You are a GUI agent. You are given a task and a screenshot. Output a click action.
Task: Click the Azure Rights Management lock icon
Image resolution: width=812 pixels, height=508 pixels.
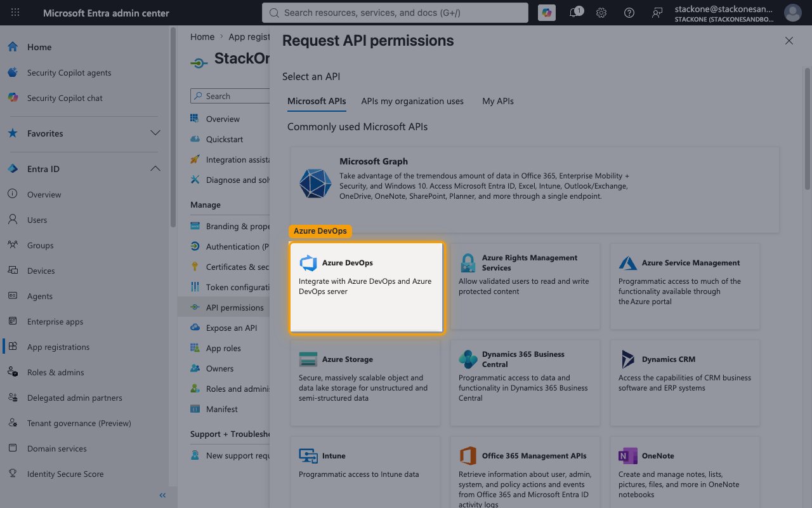pos(468,263)
